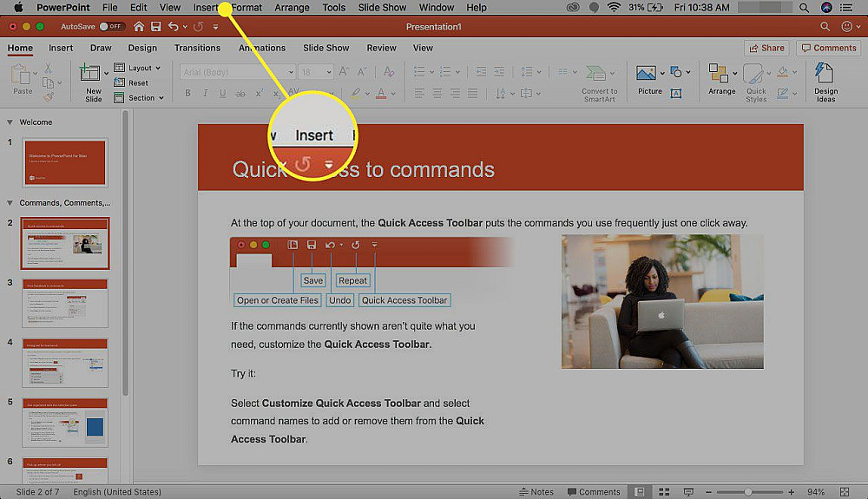Screen dimensions: 868x499
Task: Click the Home icon in title bar
Action: [x=139, y=26]
